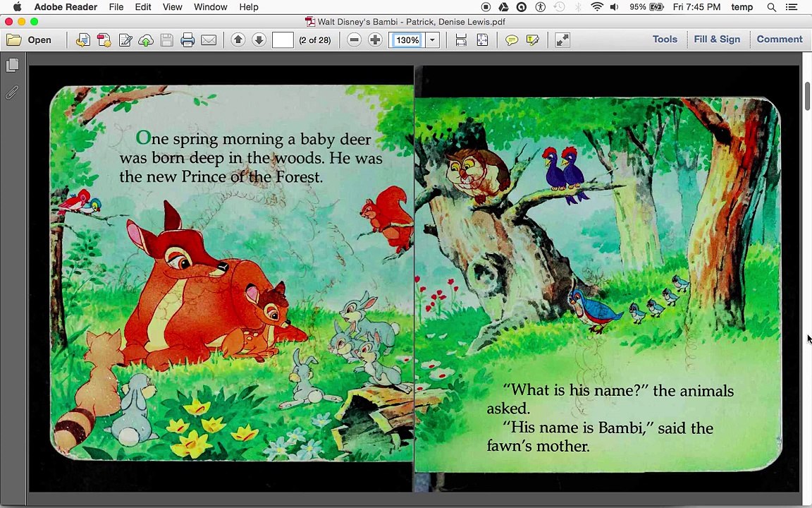Screen dimensions: 812x508
Task: Open the Notification Center list icon
Action: 791,7
